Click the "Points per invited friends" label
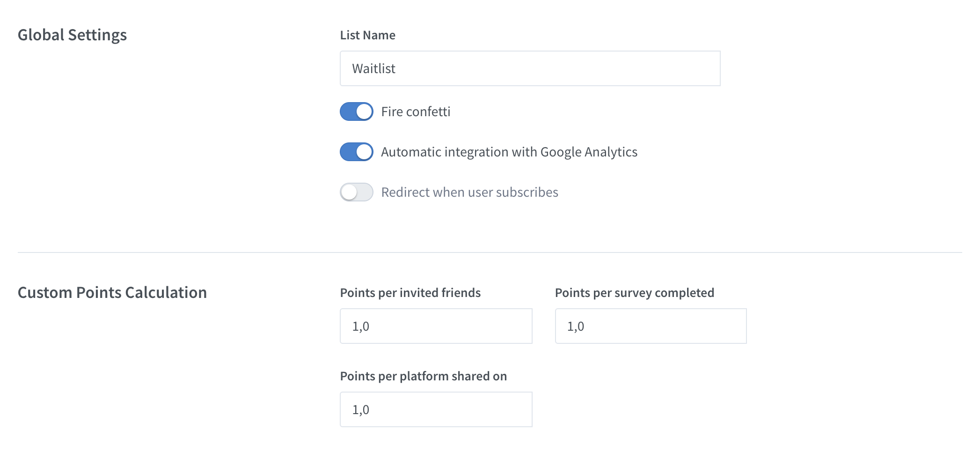 pyautogui.click(x=410, y=293)
